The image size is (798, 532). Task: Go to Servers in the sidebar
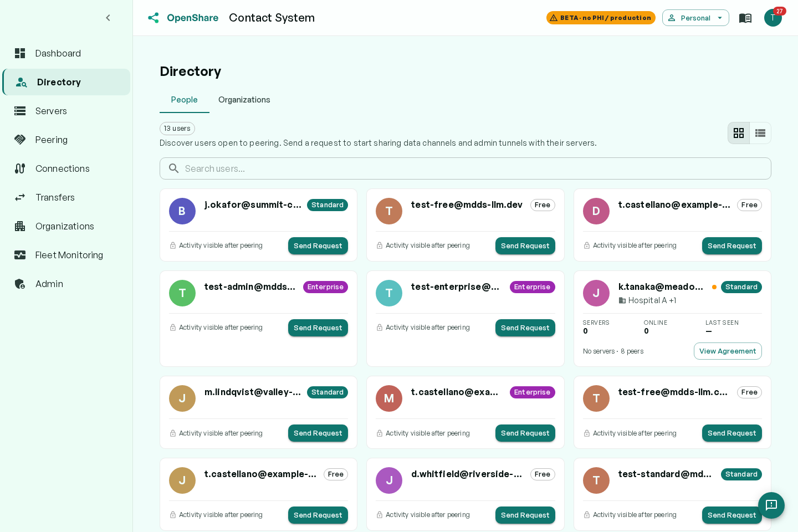click(x=66, y=111)
